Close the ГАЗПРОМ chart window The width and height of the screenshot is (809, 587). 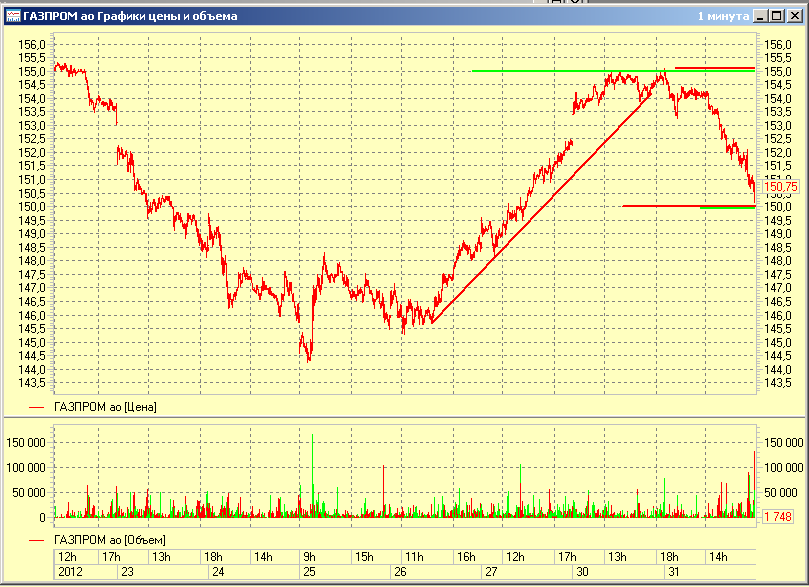[792, 16]
